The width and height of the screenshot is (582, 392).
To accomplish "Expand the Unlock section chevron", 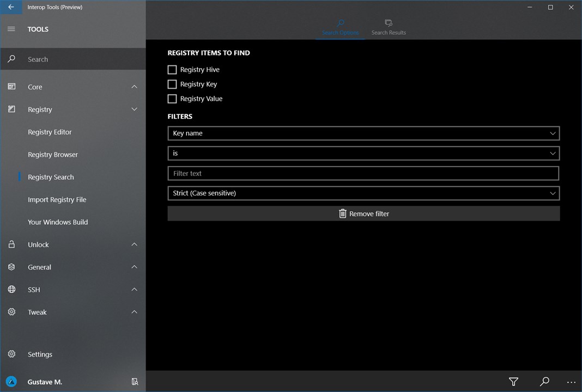I will click(x=135, y=244).
